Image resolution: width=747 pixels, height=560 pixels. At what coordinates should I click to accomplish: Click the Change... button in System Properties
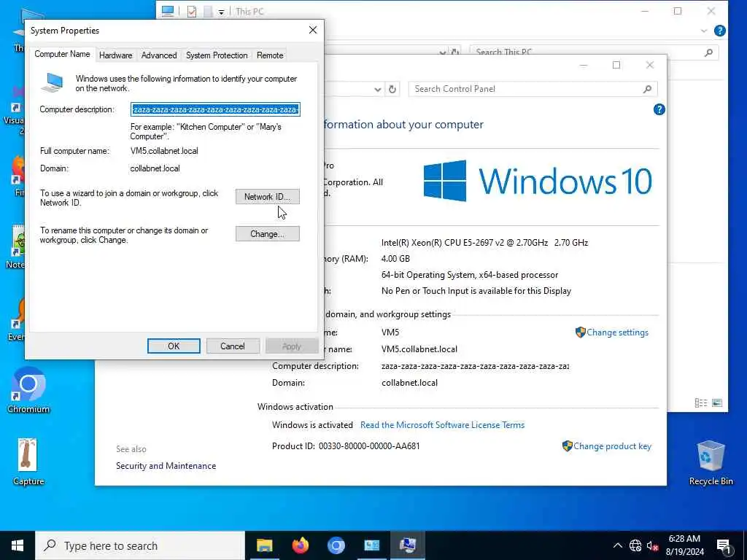tap(267, 234)
